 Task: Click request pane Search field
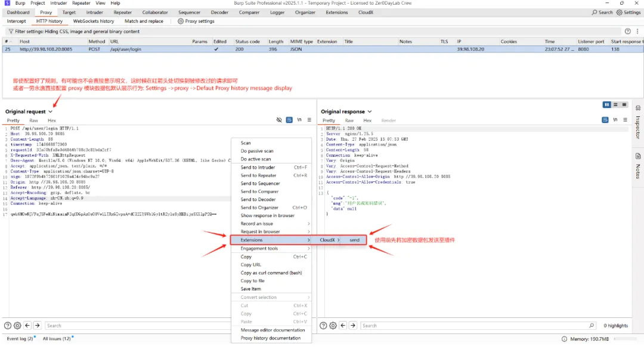tap(138, 326)
